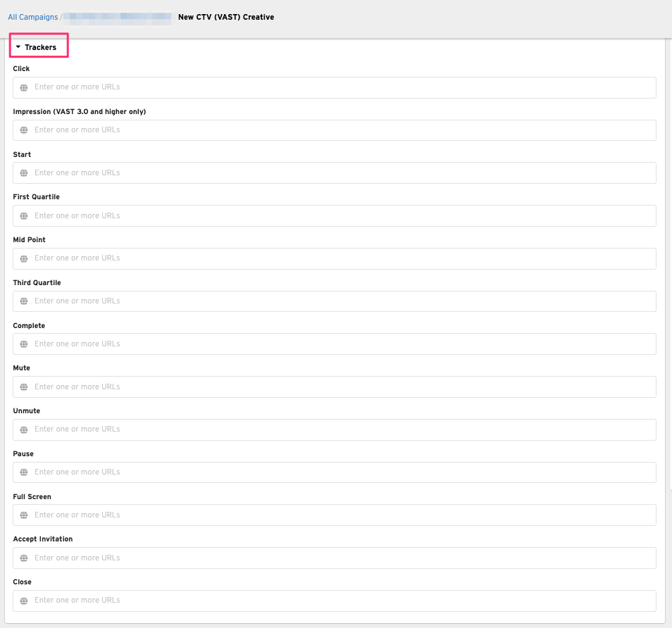Focus the Impression tracker URL input
The height and width of the screenshot is (628, 672).
[x=338, y=130]
